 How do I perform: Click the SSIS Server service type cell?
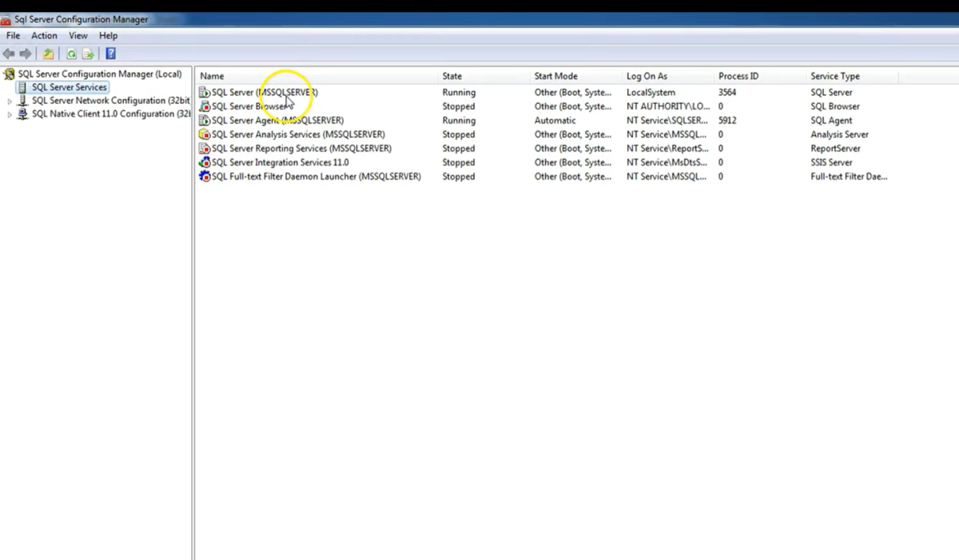tap(831, 162)
